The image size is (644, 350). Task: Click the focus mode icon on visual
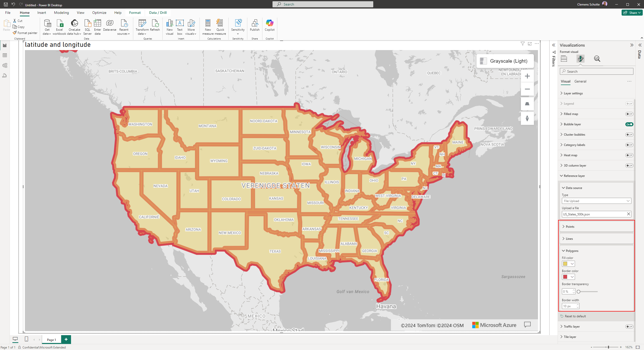click(x=530, y=44)
